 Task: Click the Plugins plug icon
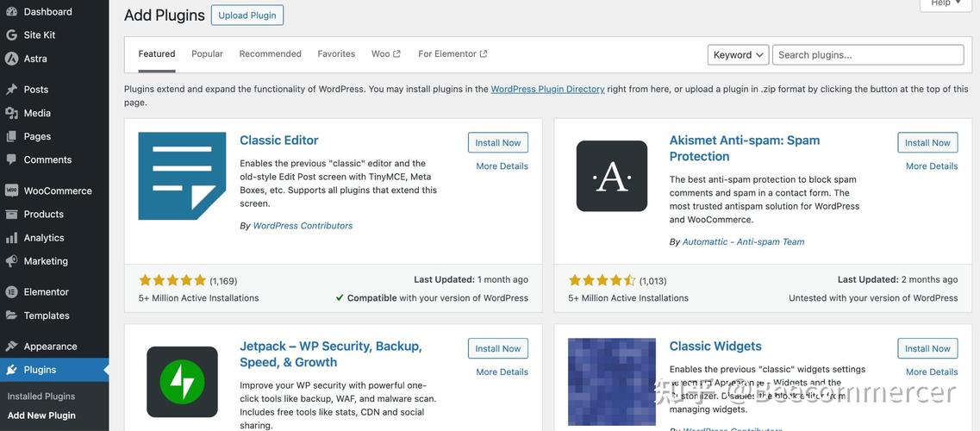[x=11, y=370]
